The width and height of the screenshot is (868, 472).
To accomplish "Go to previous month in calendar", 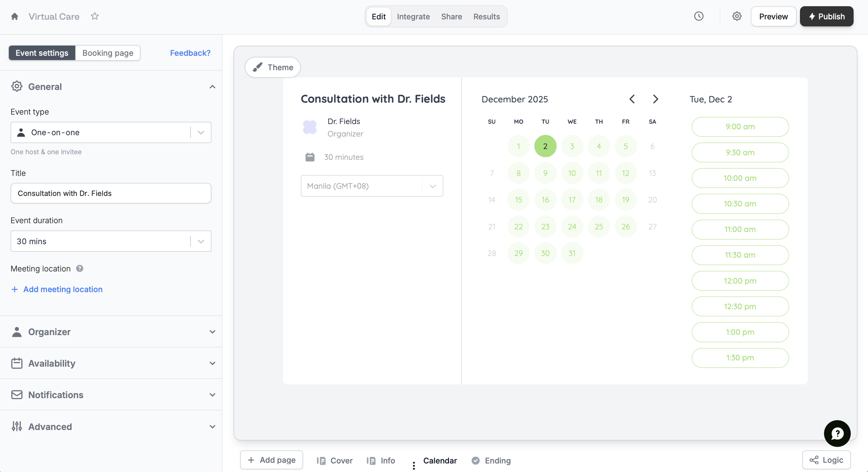I will 632,99.
